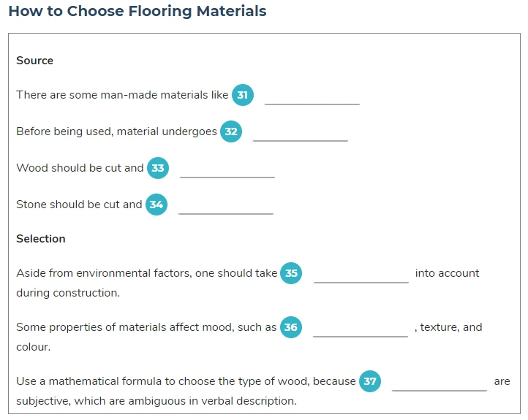Focus the blank after material undergoes
528x420 pixels.
click(301, 134)
